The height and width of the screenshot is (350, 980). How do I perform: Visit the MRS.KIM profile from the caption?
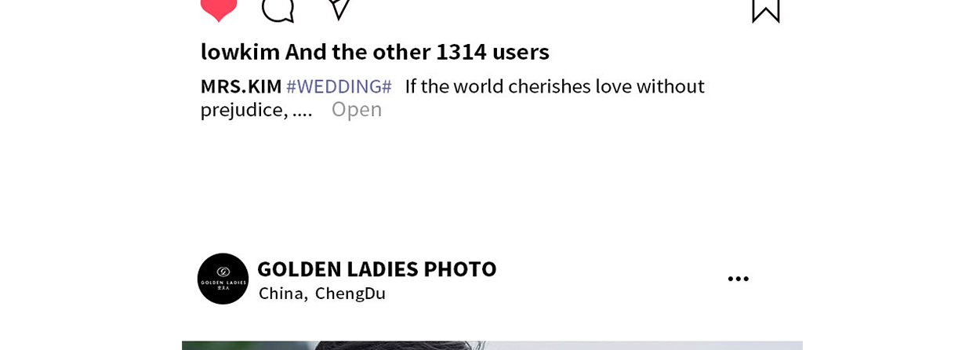(x=241, y=86)
